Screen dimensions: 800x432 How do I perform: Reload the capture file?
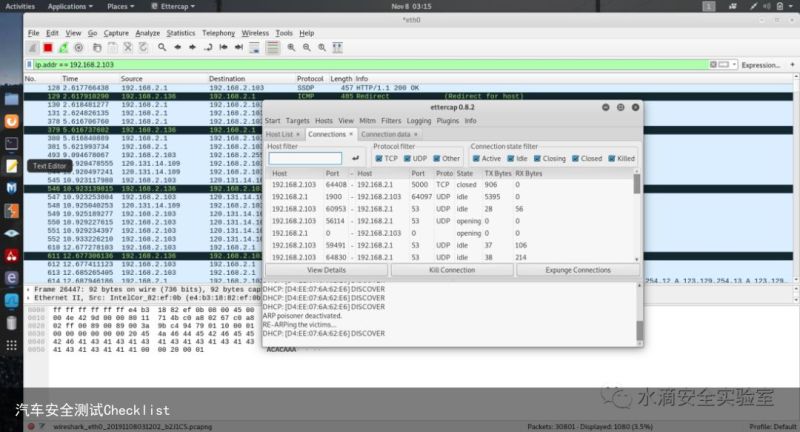[143, 48]
